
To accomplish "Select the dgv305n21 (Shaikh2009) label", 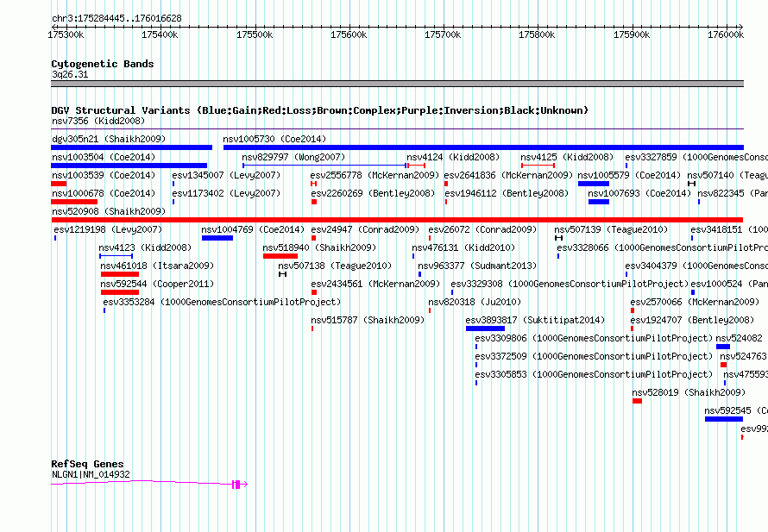I will pyautogui.click(x=109, y=139).
